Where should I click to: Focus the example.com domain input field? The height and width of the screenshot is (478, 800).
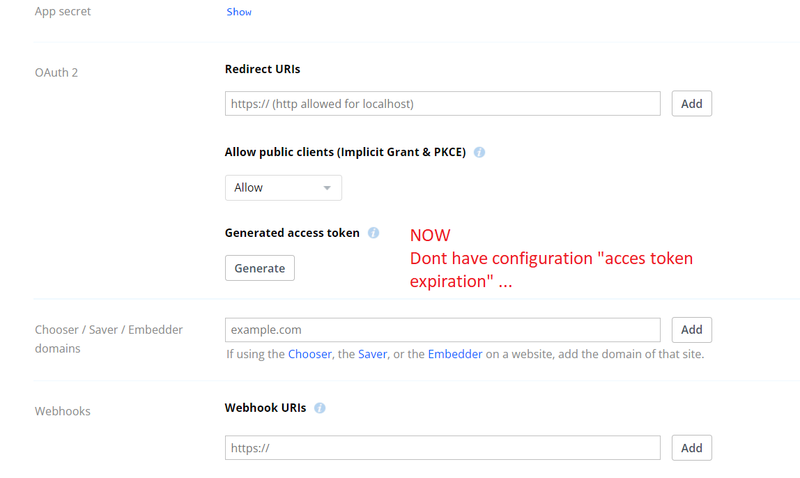442,330
